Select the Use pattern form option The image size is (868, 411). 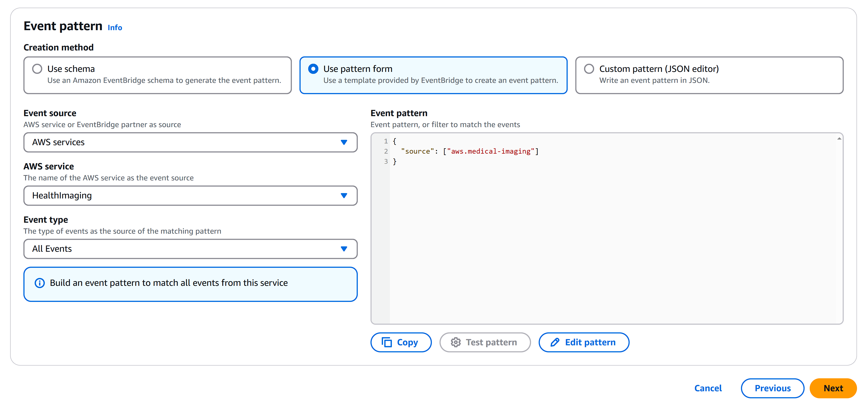click(x=313, y=69)
